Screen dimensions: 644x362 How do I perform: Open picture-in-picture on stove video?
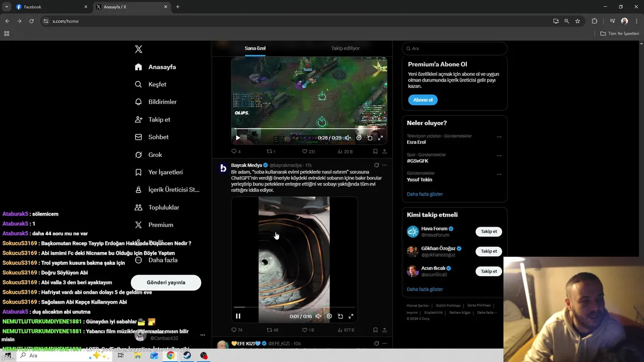pos(340,316)
